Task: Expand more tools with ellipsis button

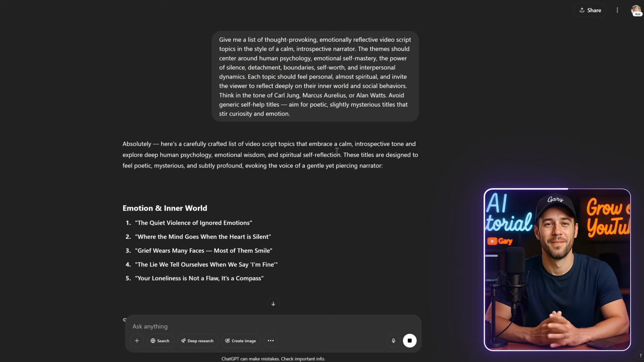Action: 271,341
